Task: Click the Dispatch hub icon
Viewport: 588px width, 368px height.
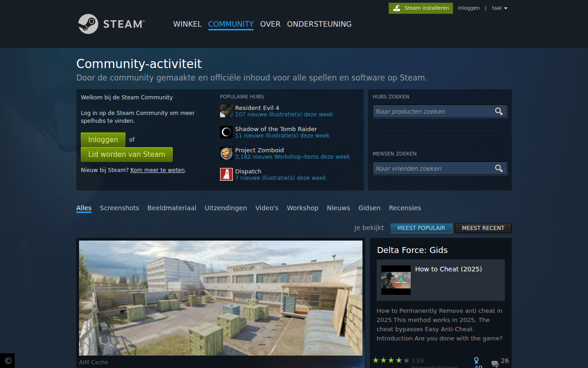Action: click(x=226, y=174)
